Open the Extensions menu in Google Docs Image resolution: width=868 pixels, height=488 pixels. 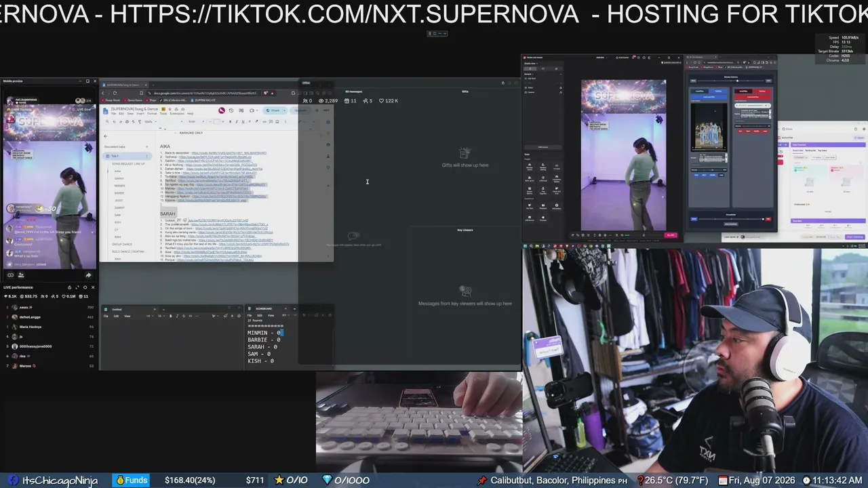[176, 113]
